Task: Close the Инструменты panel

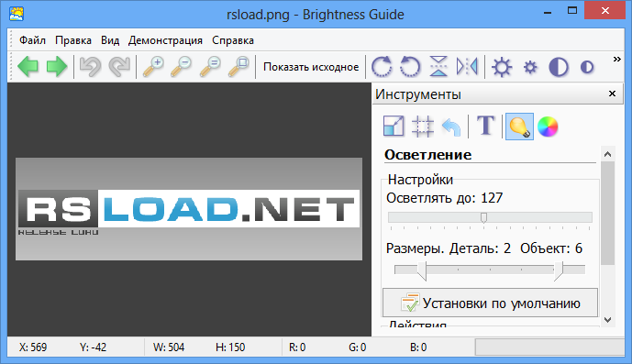Action: point(612,94)
